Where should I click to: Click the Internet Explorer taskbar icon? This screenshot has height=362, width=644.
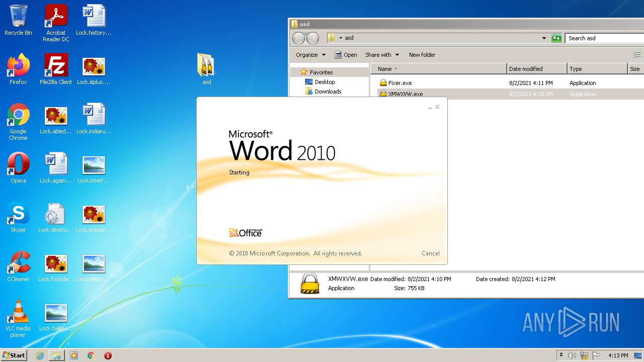40,355
